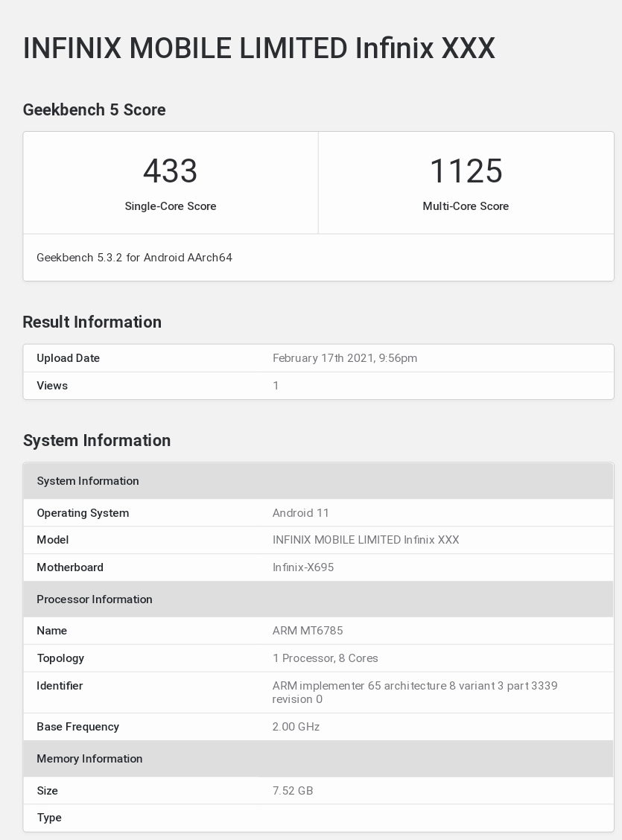The width and height of the screenshot is (622, 840).
Task: Select the ARM MT6785 processor name
Action: click(x=308, y=631)
